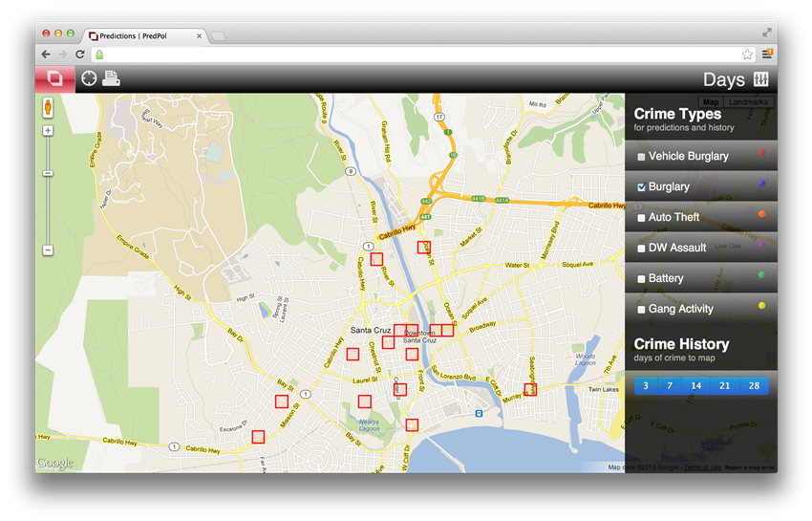The height and width of the screenshot is (521, 812).
Task: Enable the Auto Theft checkbox
Action: [x=641, y=218]
